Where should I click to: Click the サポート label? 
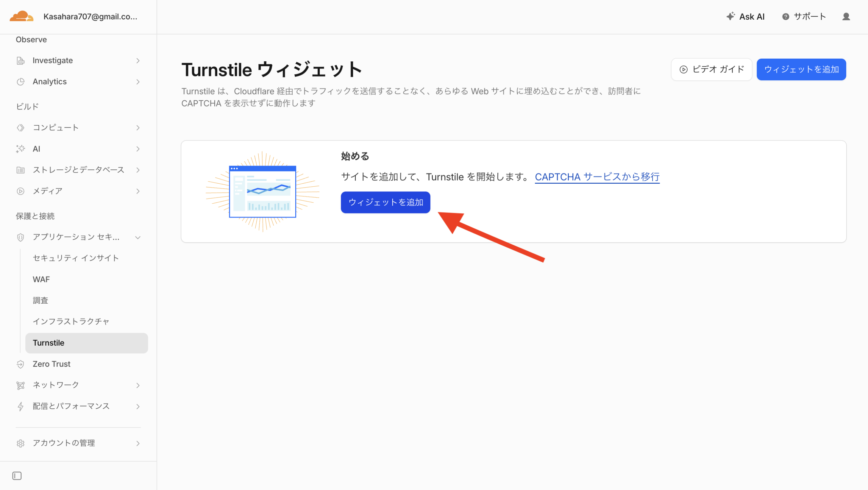click(810, 17)
